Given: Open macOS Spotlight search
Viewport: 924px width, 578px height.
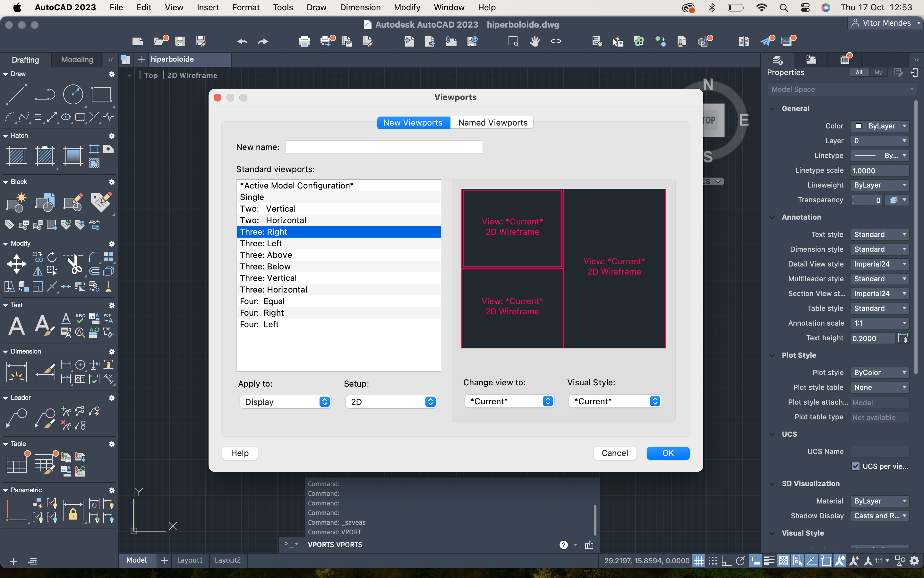Looking at the screenshot, I should click(x=784, y=7).
